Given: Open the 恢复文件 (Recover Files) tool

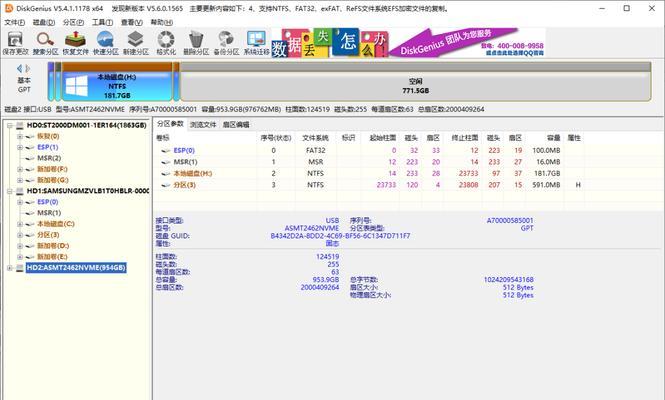Looking at the screenshot, I should 75,41.
